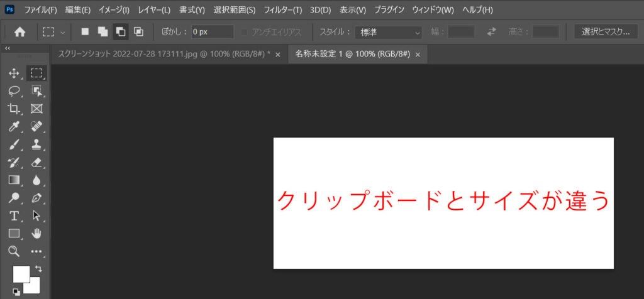Click the 幅 width input field
The width and height of the screenshot is (644, 299).
(x=461, y=32)
